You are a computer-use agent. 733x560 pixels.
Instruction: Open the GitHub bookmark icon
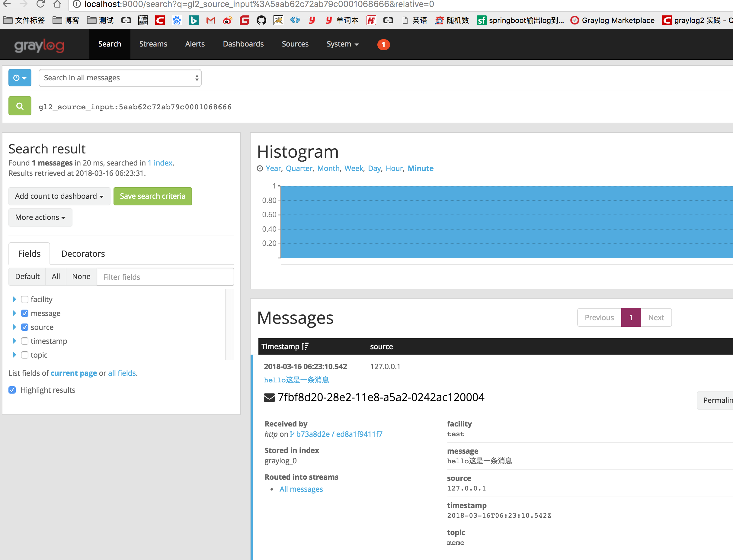261,21
